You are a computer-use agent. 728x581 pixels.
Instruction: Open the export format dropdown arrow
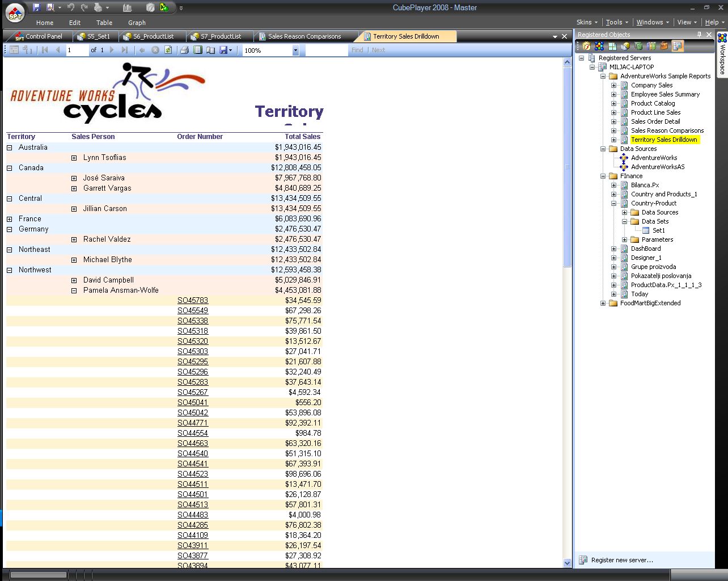230,50
